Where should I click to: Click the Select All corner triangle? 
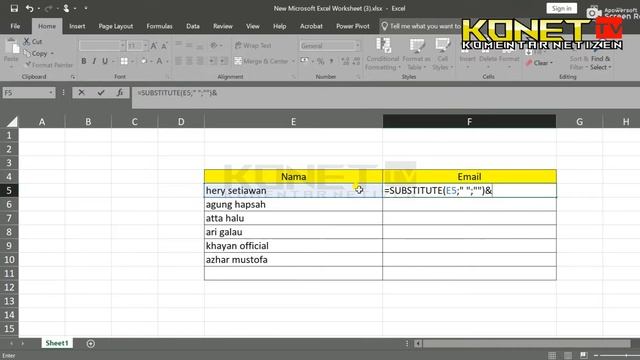pos(12,122)
